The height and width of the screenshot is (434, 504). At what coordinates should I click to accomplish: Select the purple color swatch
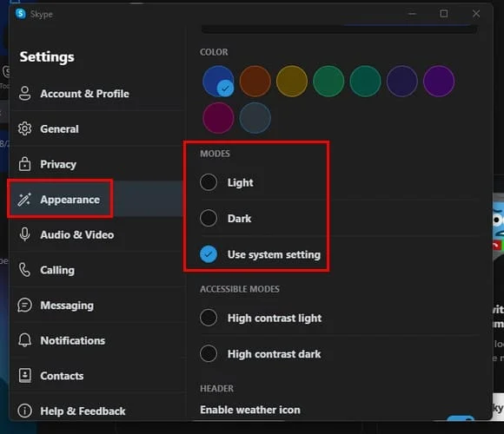[439, 82]
